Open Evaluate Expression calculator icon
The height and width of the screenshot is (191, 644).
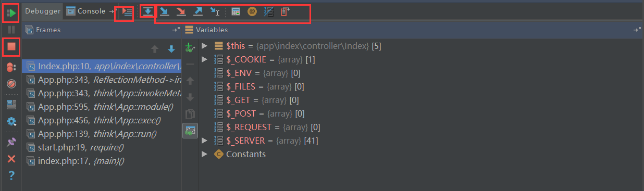pos(236,11)
